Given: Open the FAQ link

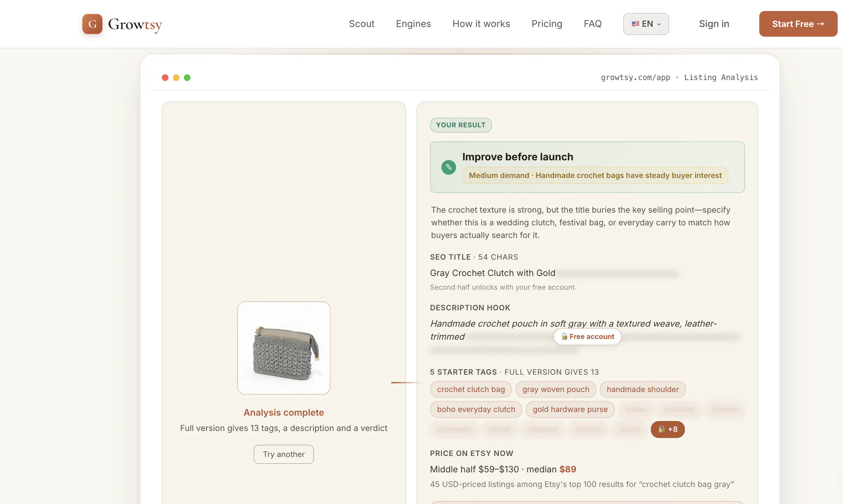Looking at the screenshot, I should click(592, 24).
